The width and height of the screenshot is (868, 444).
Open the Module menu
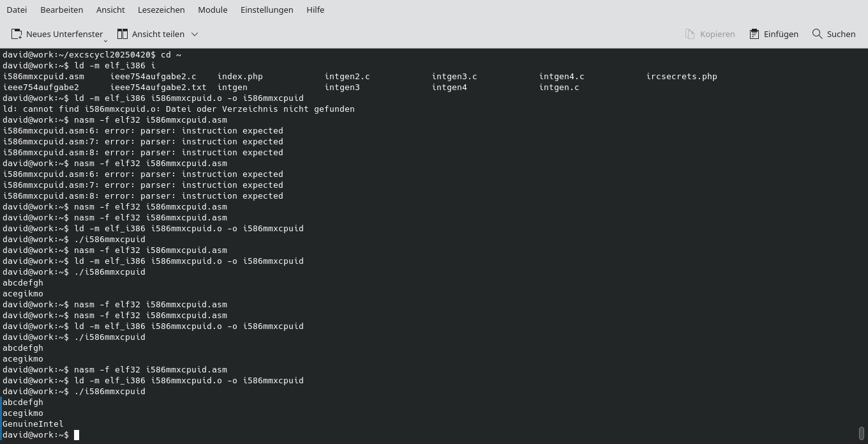pyautogui.click(x=213, y=10)
